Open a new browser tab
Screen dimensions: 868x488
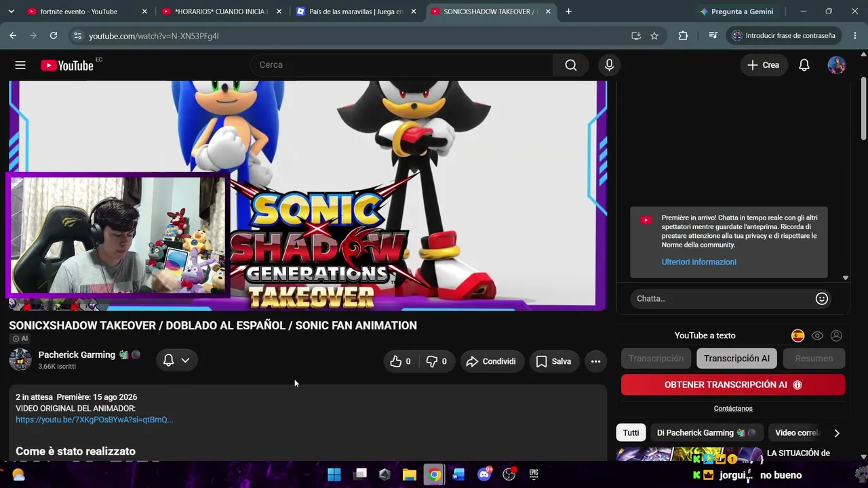point(568,12)
